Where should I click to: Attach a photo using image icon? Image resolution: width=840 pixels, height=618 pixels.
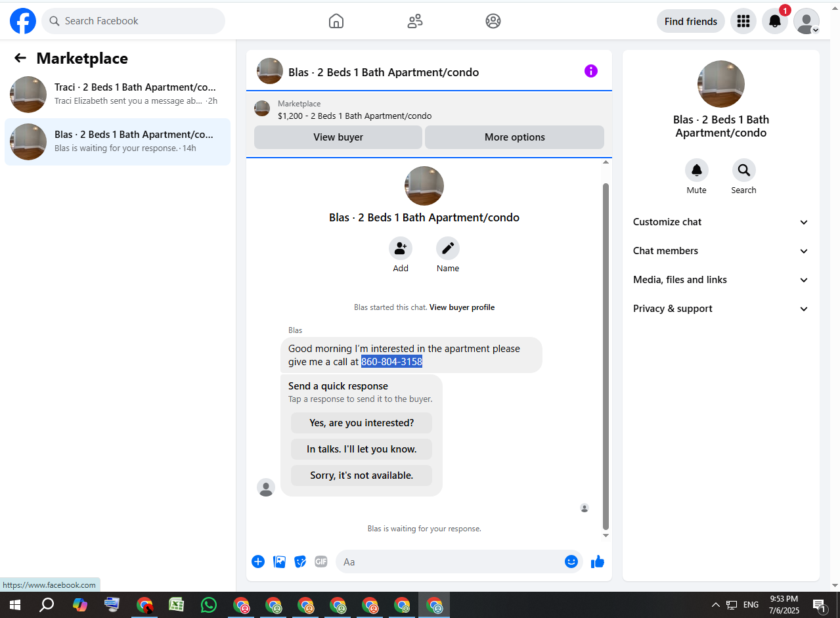click(x=279, y=562)
